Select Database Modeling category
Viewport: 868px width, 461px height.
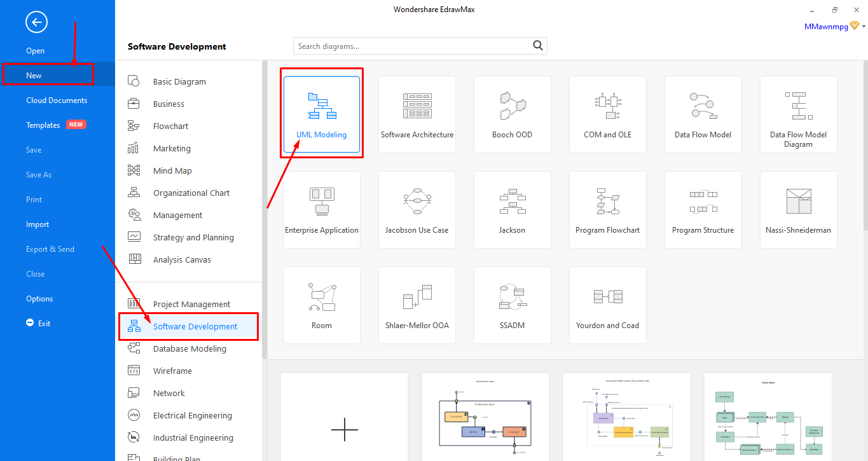[x=189, y=348]
